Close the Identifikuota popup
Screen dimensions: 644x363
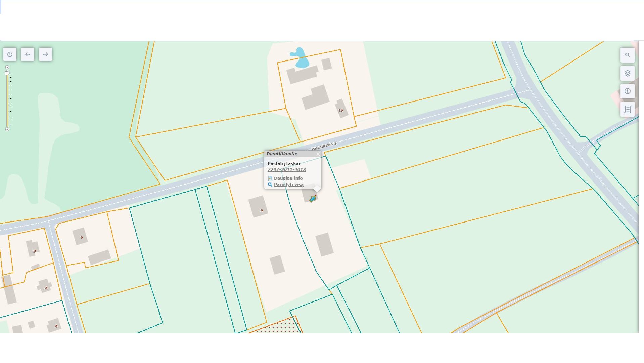(x=318, y=154)
